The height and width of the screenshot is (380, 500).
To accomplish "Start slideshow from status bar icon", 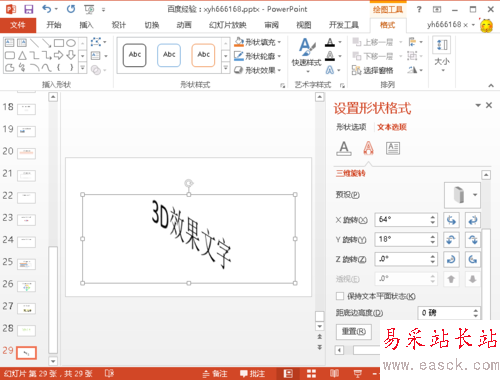I will point(358,373).
